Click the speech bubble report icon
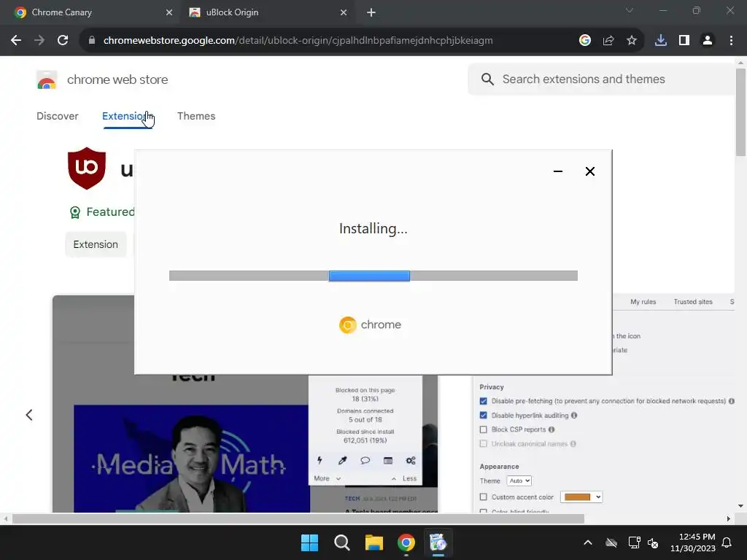 coord(365,460)
